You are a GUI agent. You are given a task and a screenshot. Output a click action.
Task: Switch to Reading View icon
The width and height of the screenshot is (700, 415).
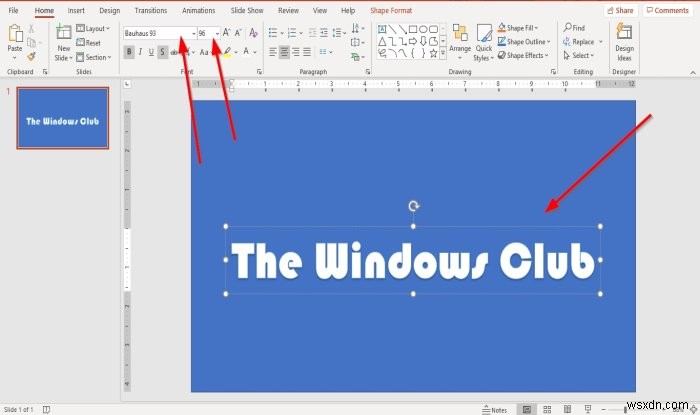point(567,409)
